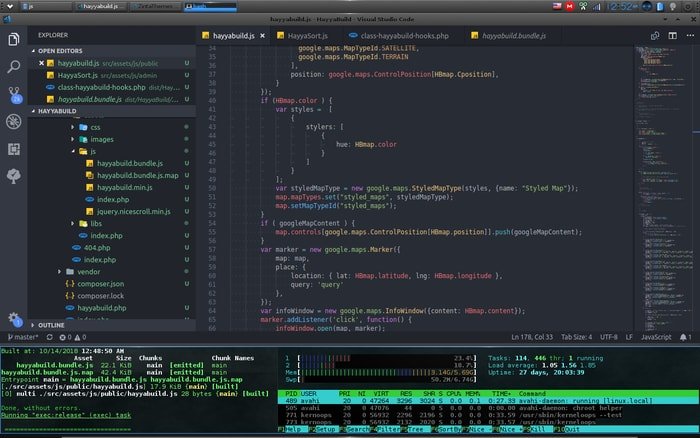Image resolution: width=700 pixels, height=438 pixels.
Task: Click the split editor icon
Action: [672, 36]
